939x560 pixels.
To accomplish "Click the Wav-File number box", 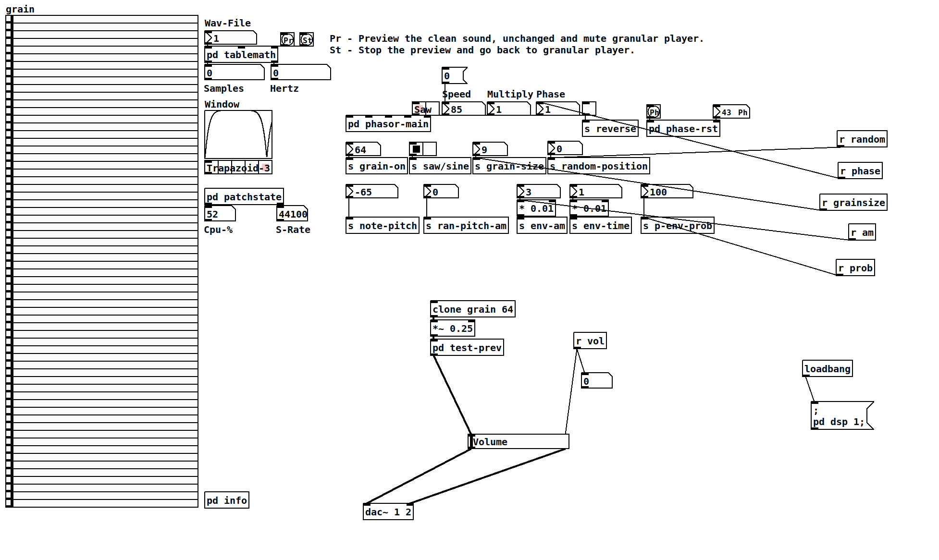I will click(x=231, y=38).
